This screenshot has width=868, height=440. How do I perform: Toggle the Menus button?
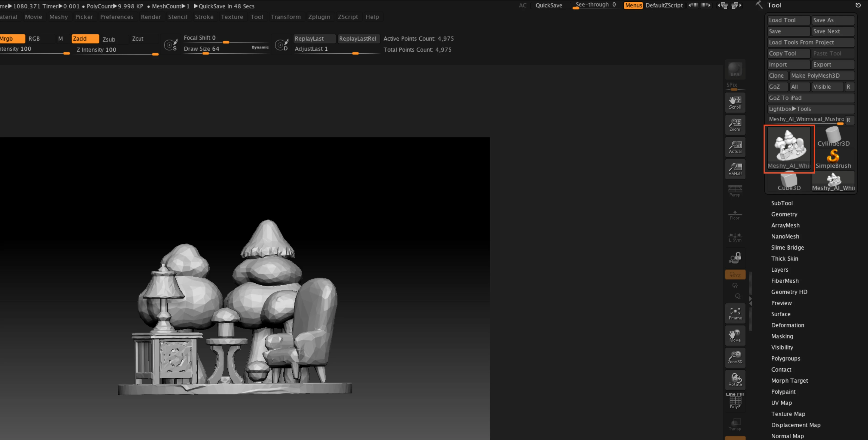[x=633, y=5]
